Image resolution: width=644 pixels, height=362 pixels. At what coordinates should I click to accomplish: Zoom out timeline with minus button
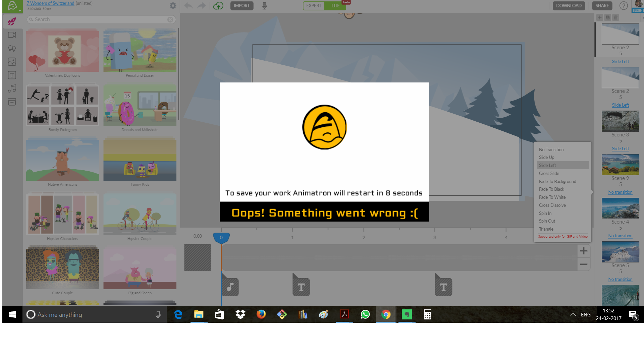coord(584,264)
